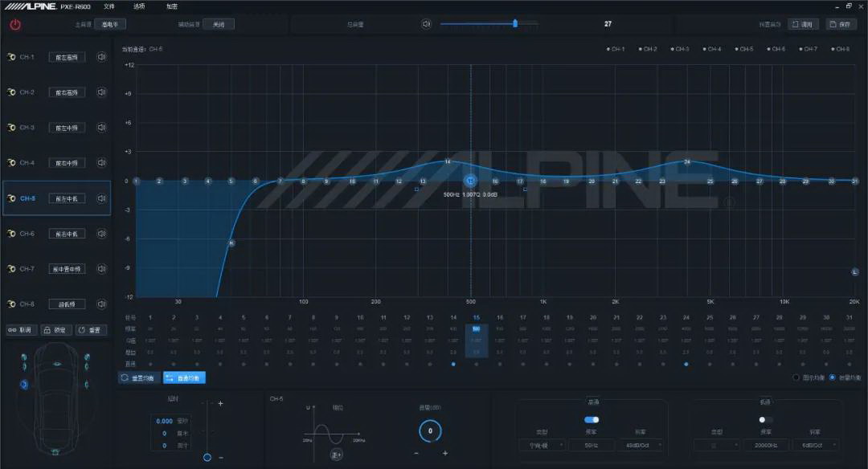The image size is (868, 469).
Task: Open CH-8 speaker assignment dropdown
Action: tap(67, 304)
